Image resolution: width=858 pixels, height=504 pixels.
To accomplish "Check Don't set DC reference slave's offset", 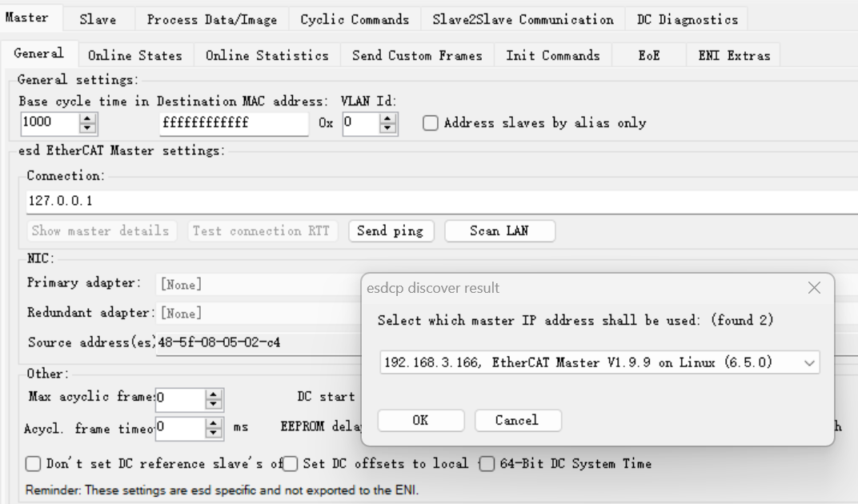I will pos(33,464).
